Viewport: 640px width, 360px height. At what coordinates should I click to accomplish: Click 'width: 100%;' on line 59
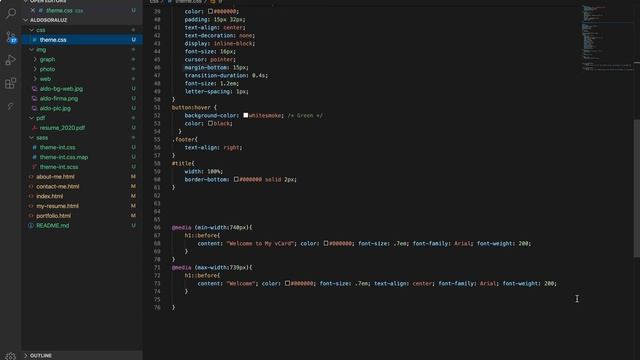pyautogui.click(x=203, y=171)
